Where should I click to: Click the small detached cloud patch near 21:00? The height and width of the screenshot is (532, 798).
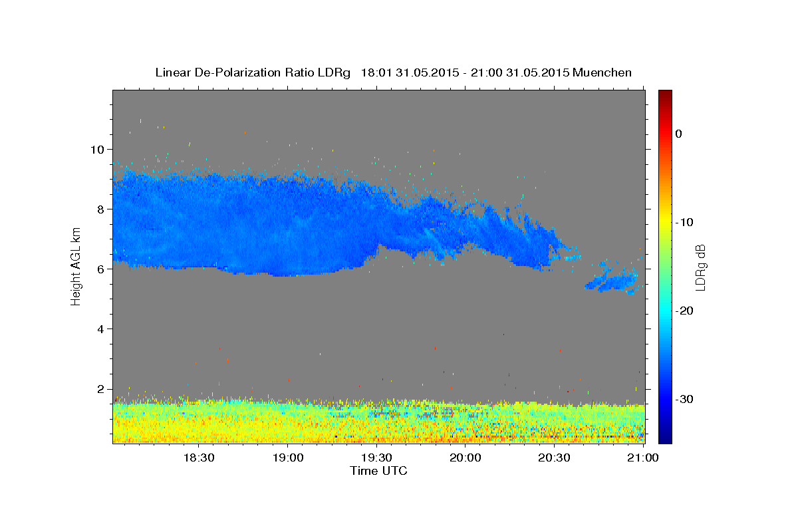(613, 279)
